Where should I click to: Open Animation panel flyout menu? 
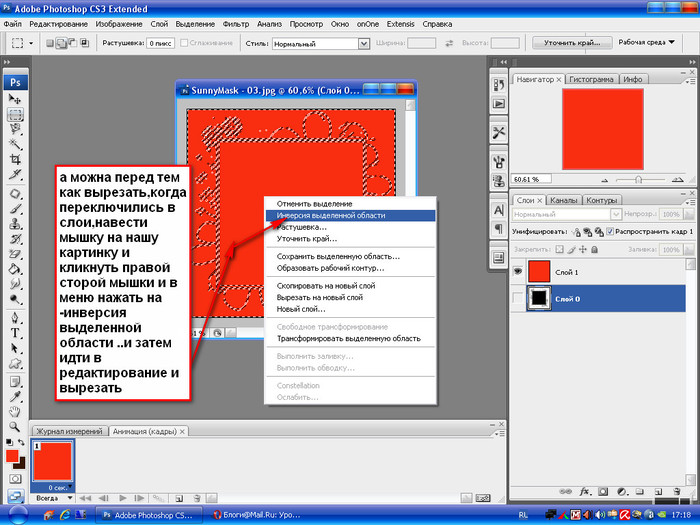point(500,433)
